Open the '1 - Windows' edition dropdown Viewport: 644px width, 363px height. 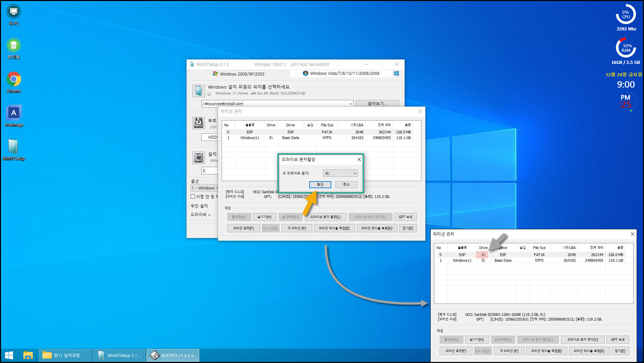pos(204,188)
